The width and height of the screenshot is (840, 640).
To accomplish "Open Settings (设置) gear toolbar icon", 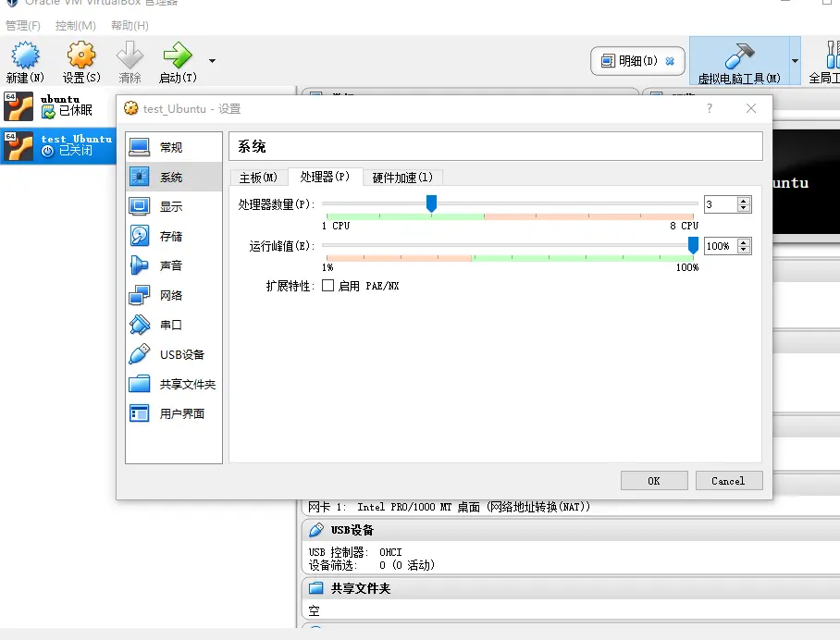I will pyautogui.click(x=81, y=55).
